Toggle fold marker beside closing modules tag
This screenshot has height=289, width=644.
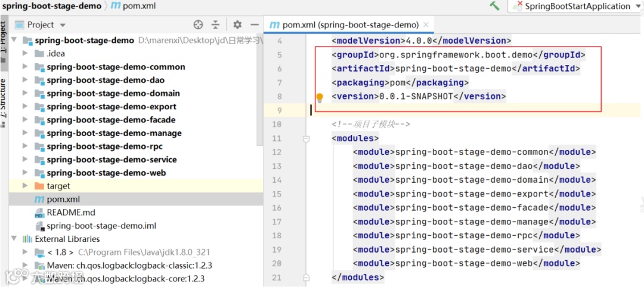tap(306, 277)
